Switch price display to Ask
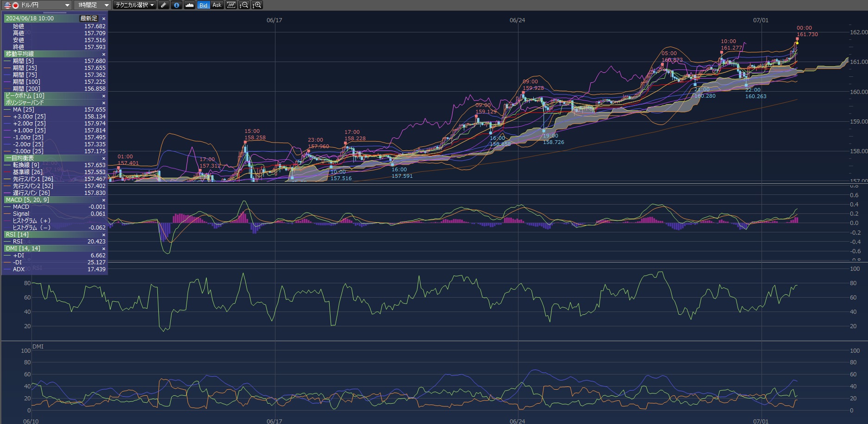This screenshot has height=424, width=868. (217, 5)
